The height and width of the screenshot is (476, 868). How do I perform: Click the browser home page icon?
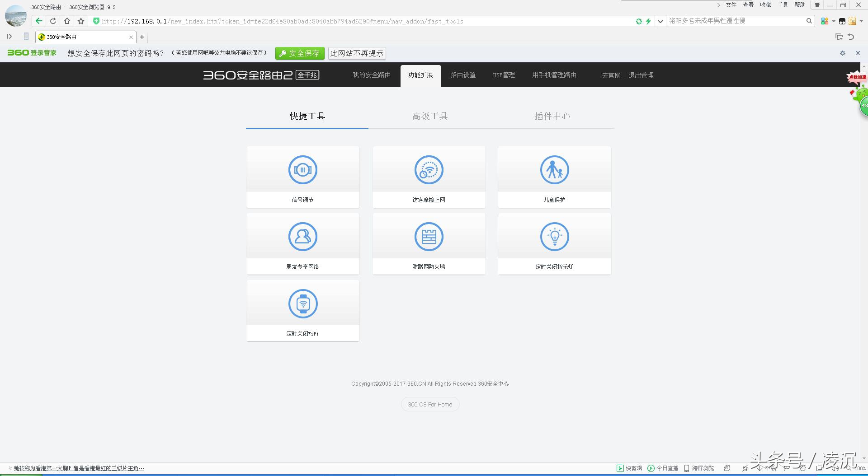coord(67,21)
